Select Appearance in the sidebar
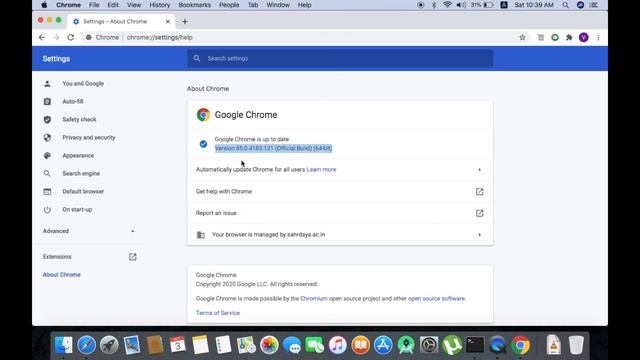Screen dimensions: 640x360 coord(78,156)
